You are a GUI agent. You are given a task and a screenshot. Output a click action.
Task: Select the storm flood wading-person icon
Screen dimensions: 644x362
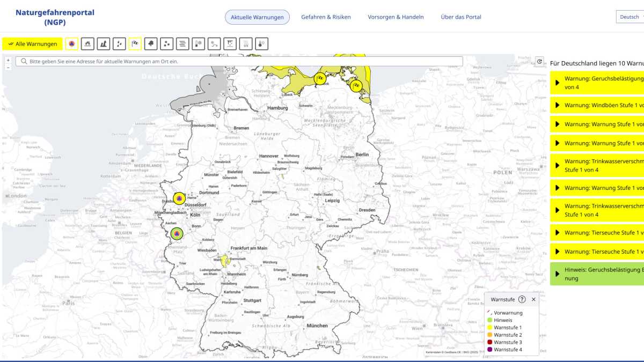coord(102,43)
